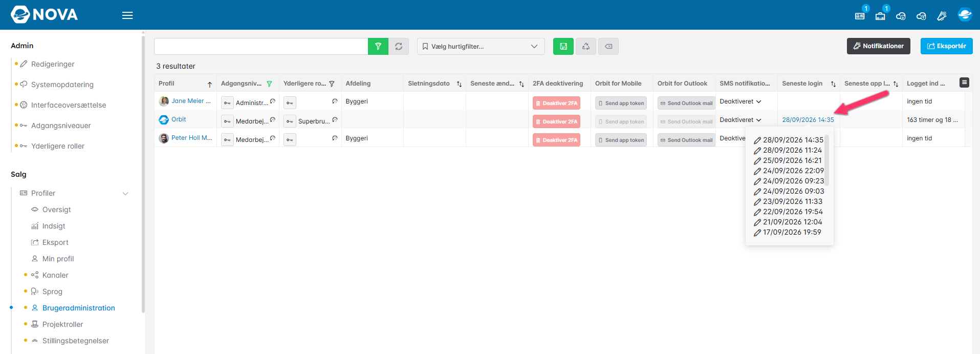
Task: Open the table column menu icon
Action: coord(964,82)
